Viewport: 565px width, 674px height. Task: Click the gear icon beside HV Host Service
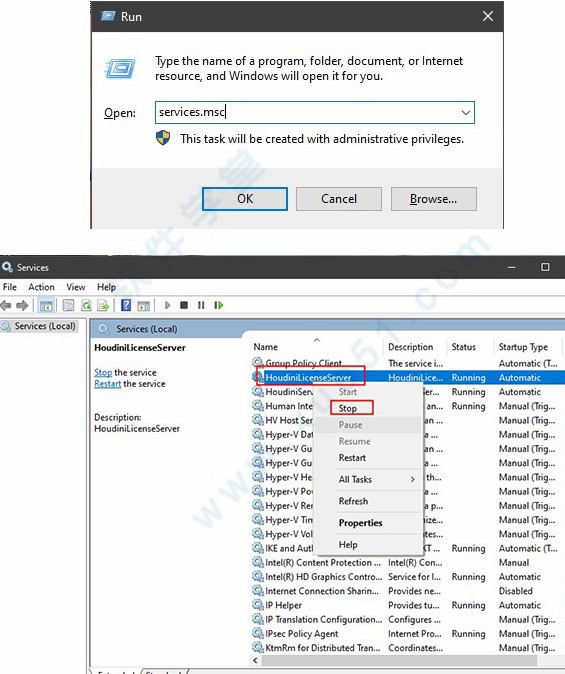258,420
